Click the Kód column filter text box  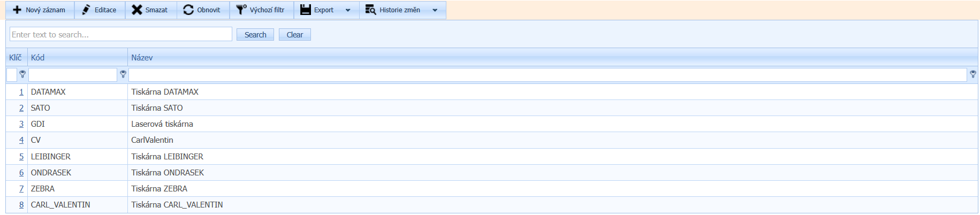pos(73,75)
